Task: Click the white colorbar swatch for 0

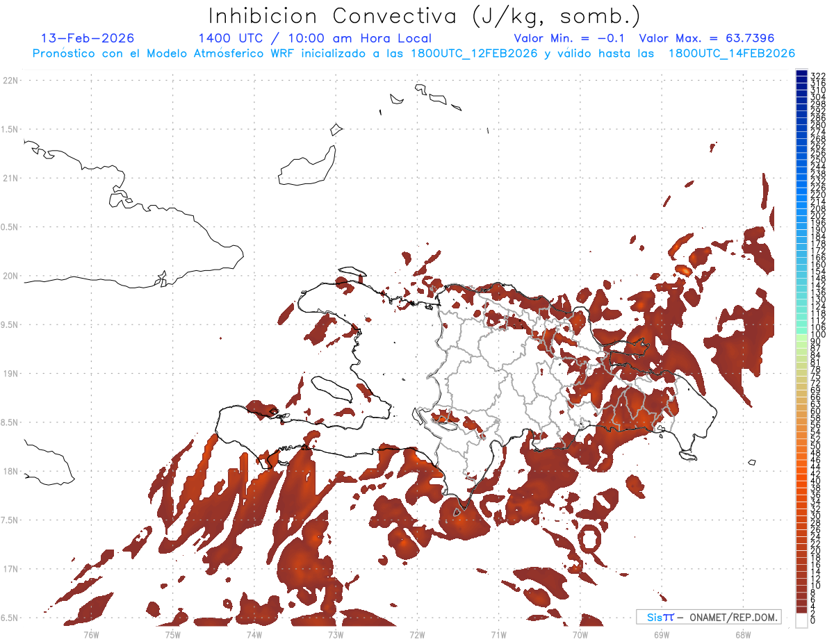Action: pos(801,621)
